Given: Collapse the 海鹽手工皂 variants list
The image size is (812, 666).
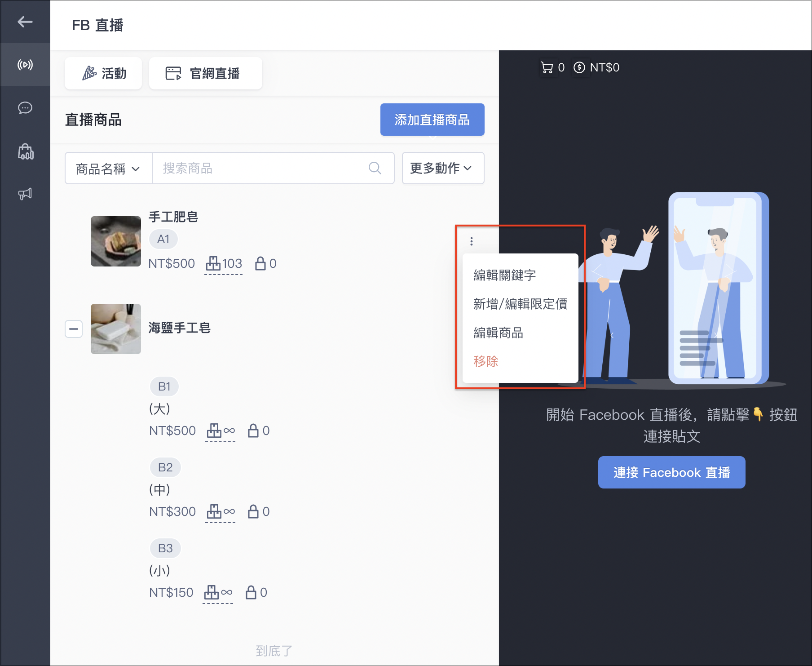Looking at the screenshot, I should coord(74,329).
